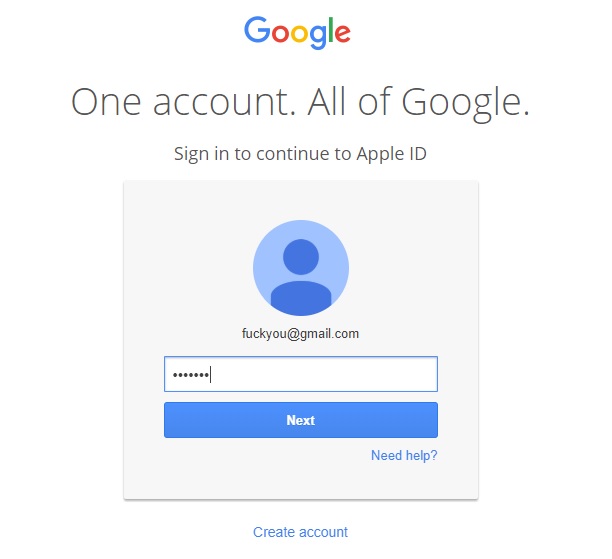This screenshot has height=559, width=612.
Task: Click empty card area below Need help
Action: (301, 481)
